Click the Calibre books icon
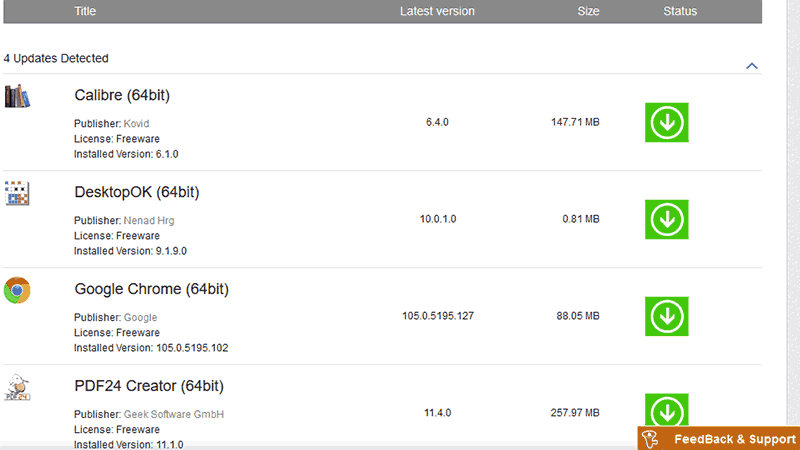This screenshot has width=800, height=450. (x=17, y=97)
